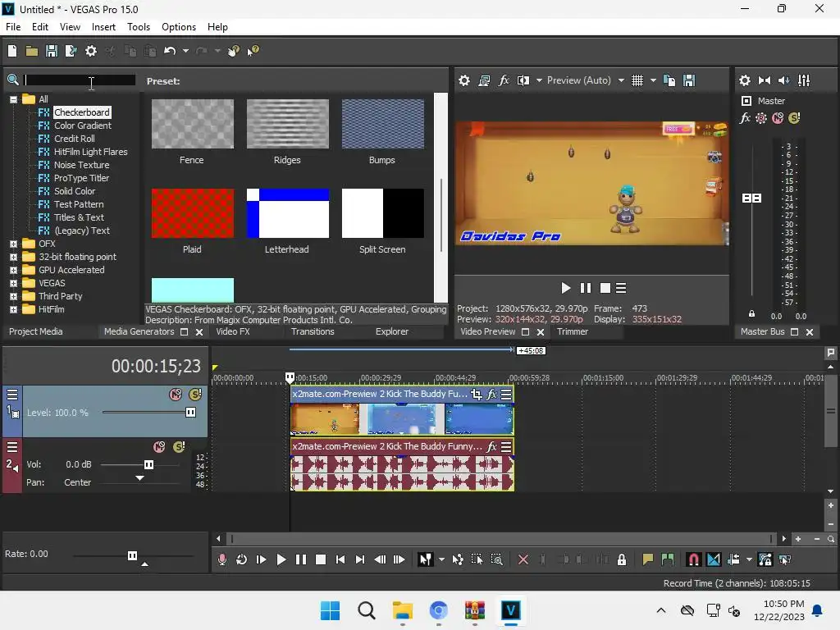Open Video Output FX in preview panel

pos(504,80)
